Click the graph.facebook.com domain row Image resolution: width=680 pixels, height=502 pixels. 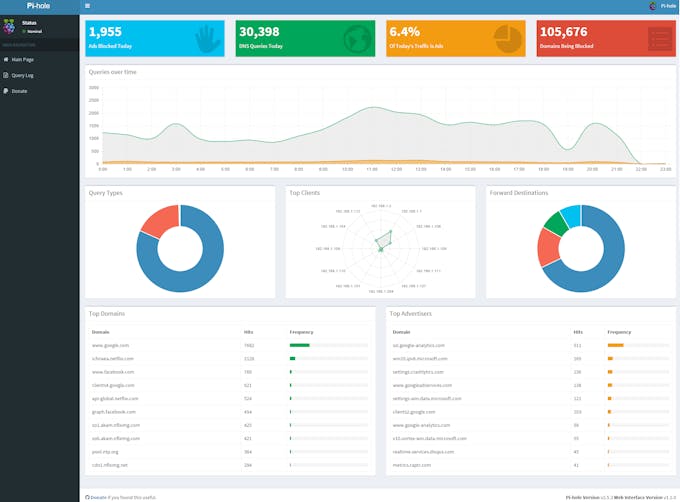(x=230, y=412)
